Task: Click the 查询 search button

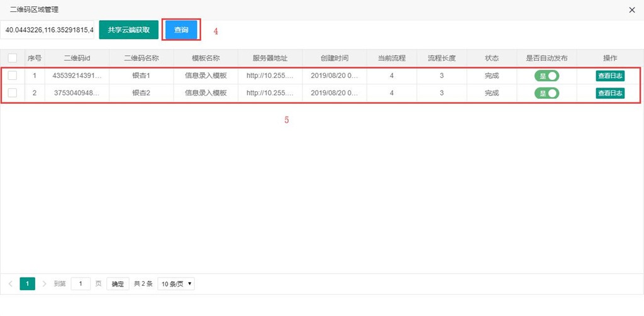Action: [x=181, y=30]
